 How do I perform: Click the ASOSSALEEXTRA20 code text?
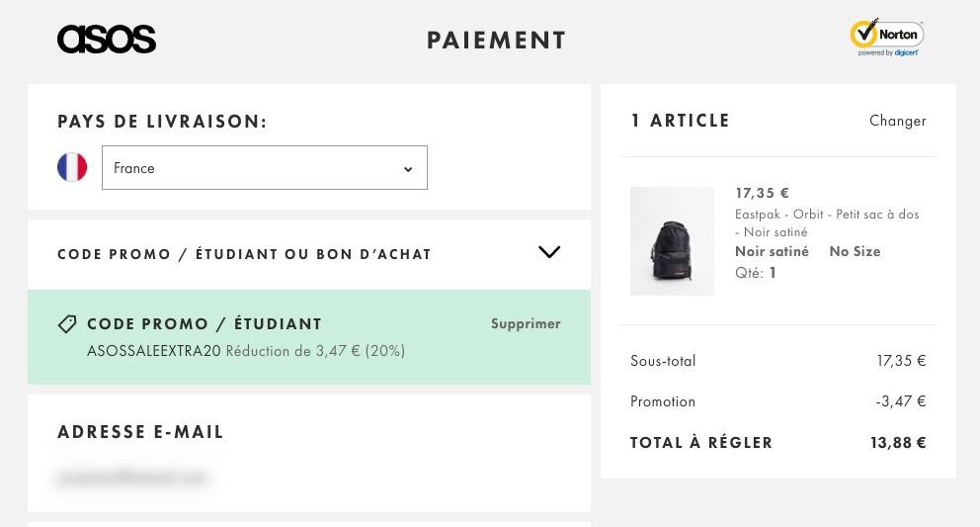(x=154, y=350)
